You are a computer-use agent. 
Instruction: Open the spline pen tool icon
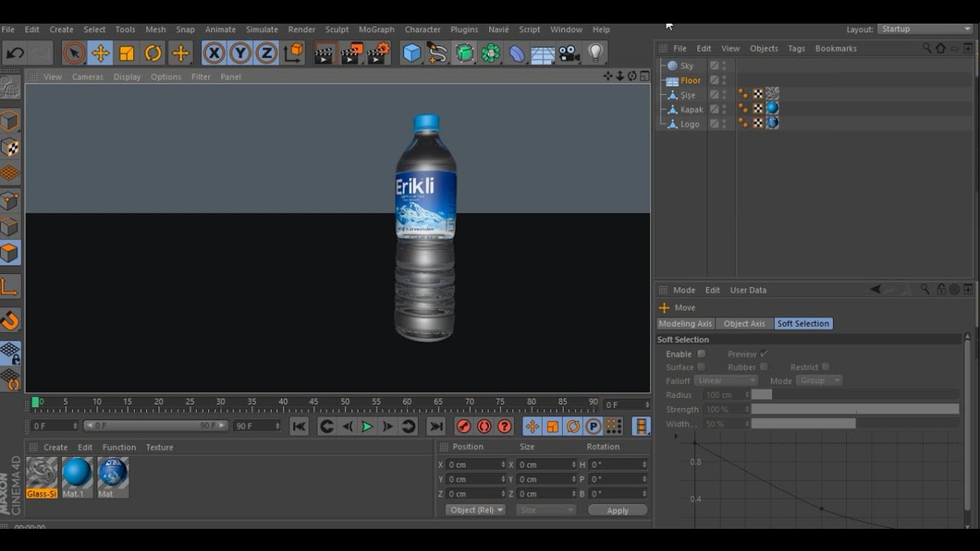(x=438, y=53)
